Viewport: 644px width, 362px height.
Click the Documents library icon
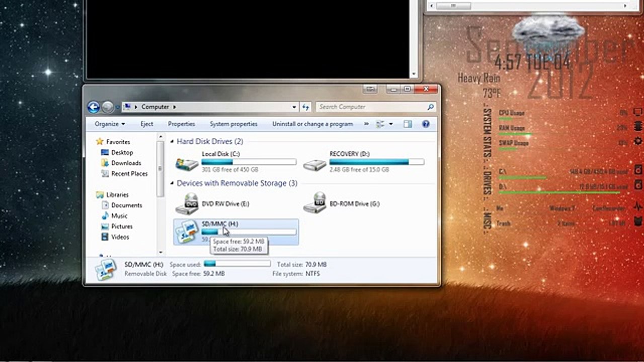click(105, 205)
